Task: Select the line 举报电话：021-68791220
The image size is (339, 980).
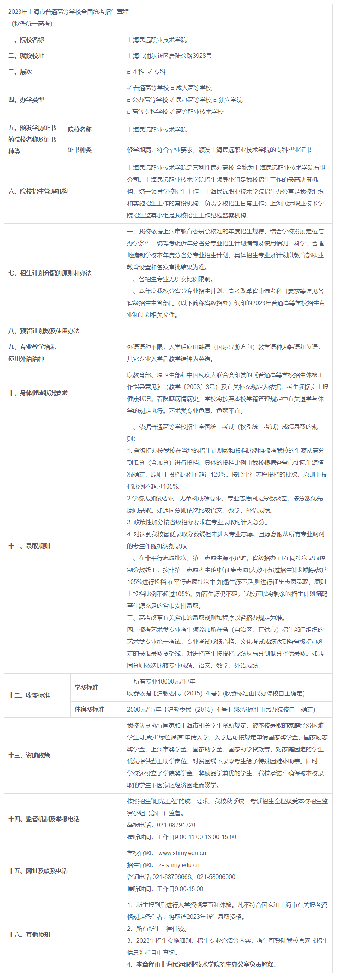Action: point(161,825)
